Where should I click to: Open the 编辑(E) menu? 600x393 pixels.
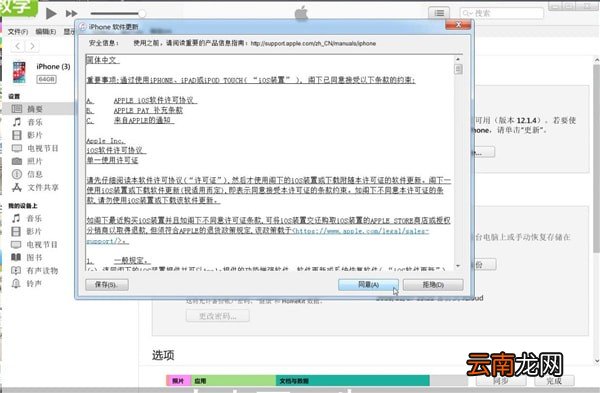pos(46,32)
